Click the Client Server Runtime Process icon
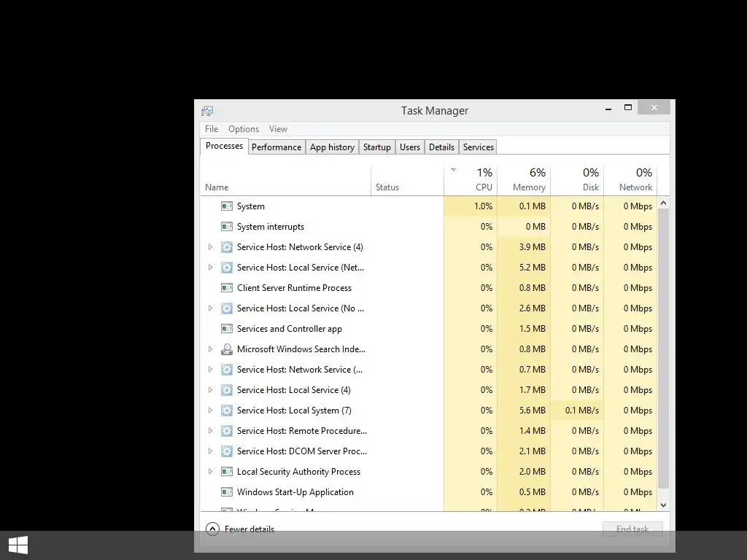 point(227,288)
